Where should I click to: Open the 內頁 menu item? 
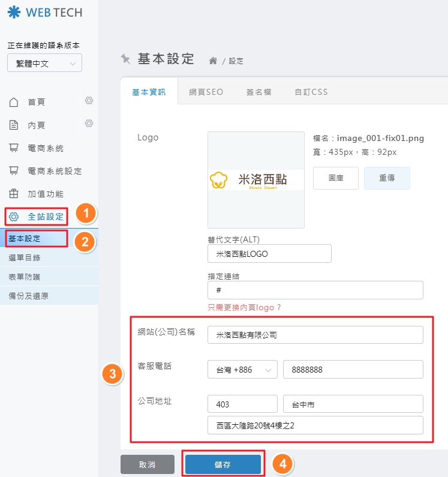(x=37, y=125)
